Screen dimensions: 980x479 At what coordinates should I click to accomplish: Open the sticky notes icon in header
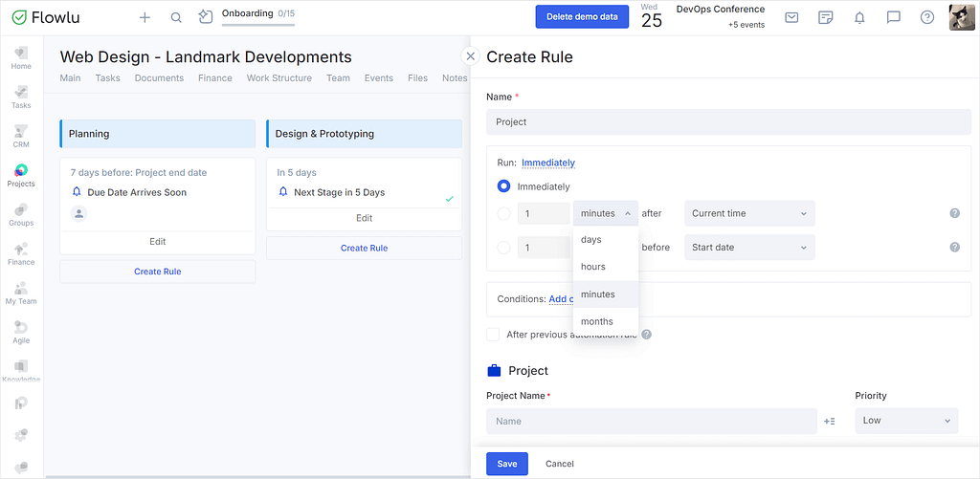point(826,17)
